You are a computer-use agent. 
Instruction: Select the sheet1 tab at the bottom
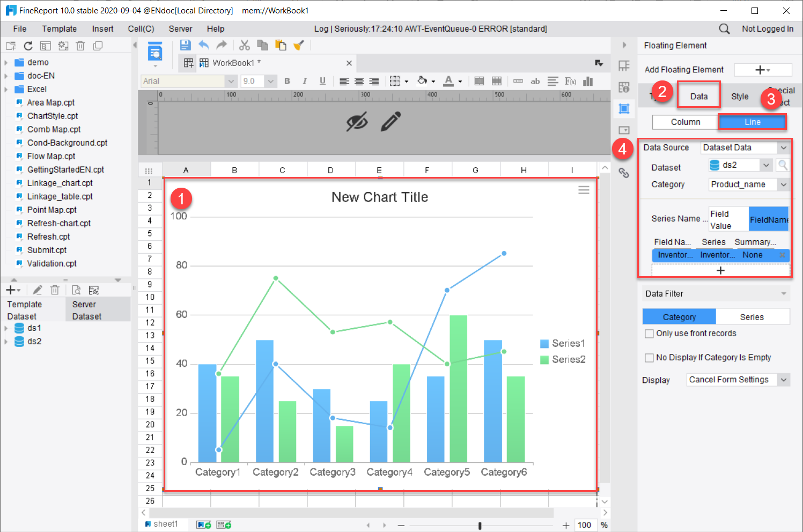pyautogui.click(x=164, y=524)
